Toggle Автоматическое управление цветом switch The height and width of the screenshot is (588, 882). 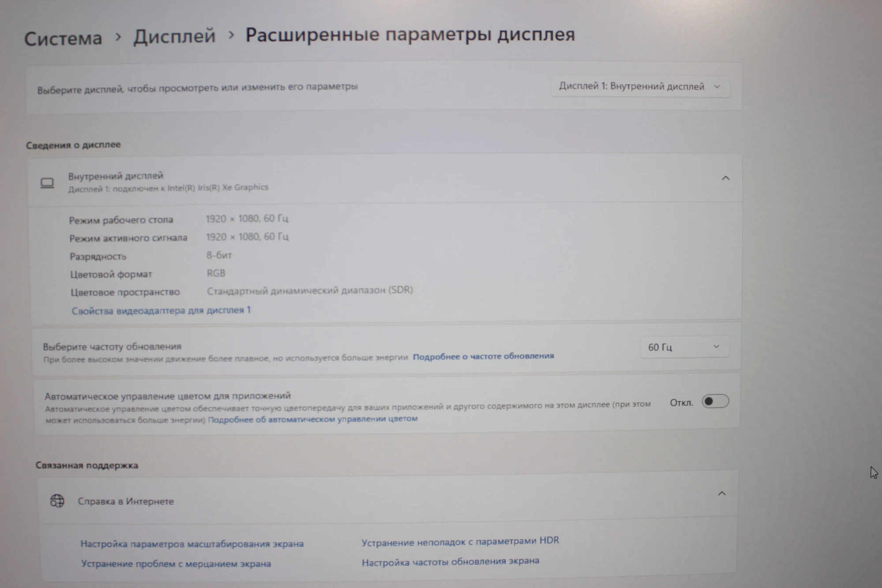[715, 402]
